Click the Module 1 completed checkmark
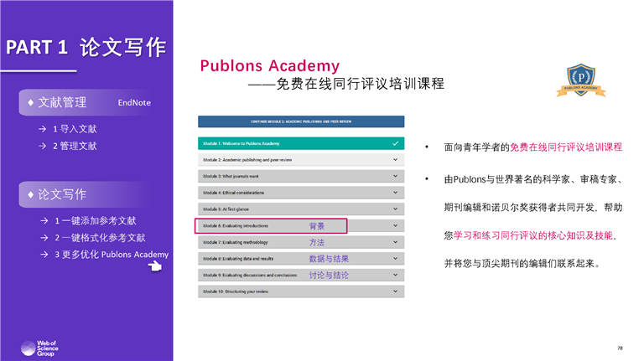The width and height of the screenshot is (644, 361). [x=395, y=143]
